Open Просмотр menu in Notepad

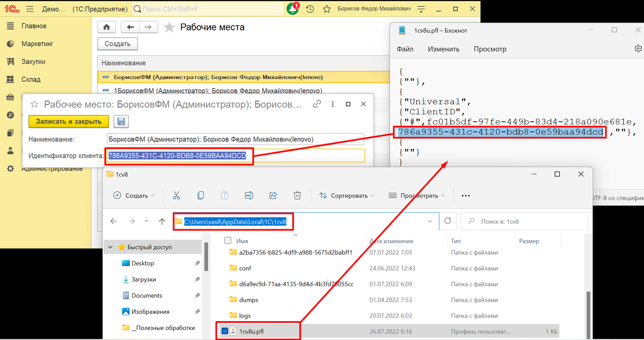coord(490,49)
